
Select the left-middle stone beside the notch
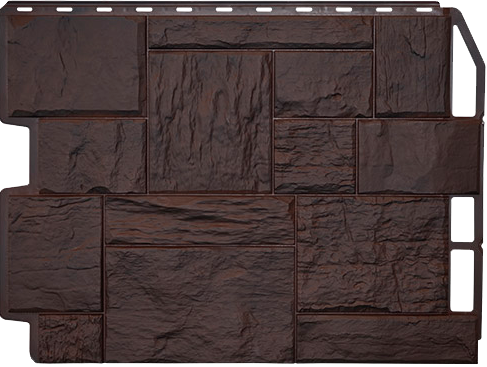(92, 156)
